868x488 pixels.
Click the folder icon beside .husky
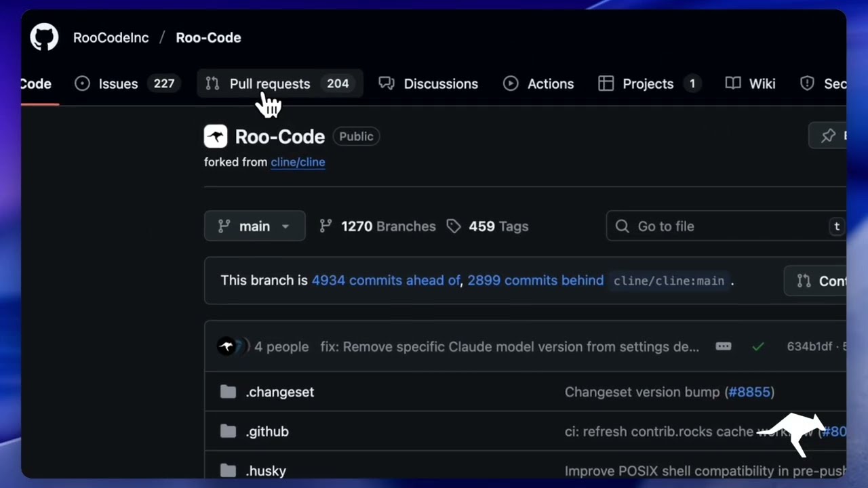(x=228, y=470)
